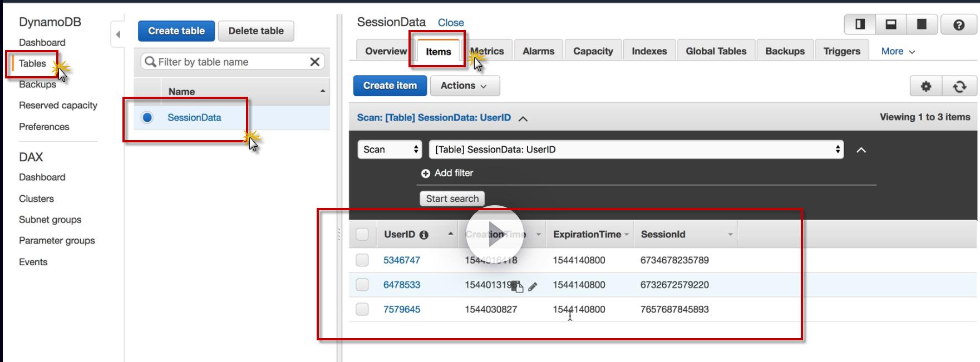Image resolution: width=980 pixels, height=362 pixels.
Task: Click CreationTime value 1544030827
Action: (x=491, y=309)
